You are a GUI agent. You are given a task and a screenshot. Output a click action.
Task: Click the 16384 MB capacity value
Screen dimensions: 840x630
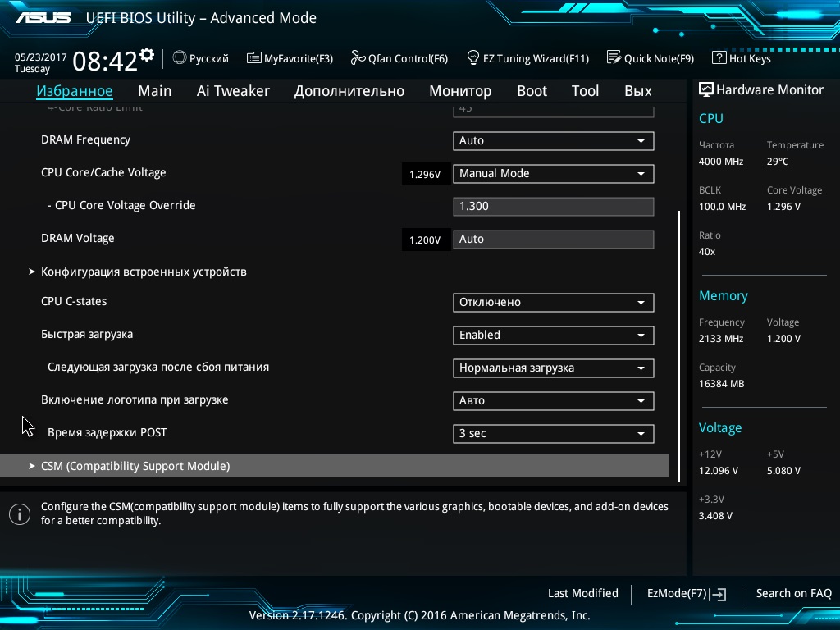pos(722,384)
